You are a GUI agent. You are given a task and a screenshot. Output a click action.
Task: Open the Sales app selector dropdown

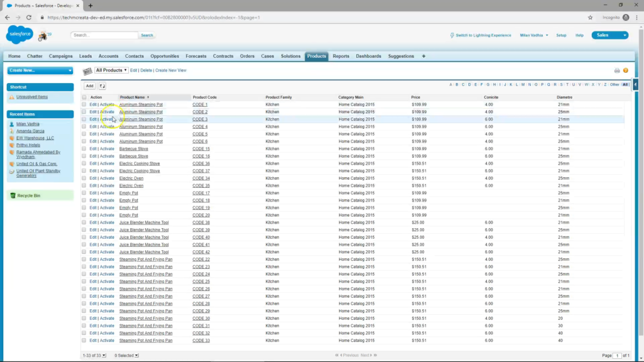(x=609, y=35)
